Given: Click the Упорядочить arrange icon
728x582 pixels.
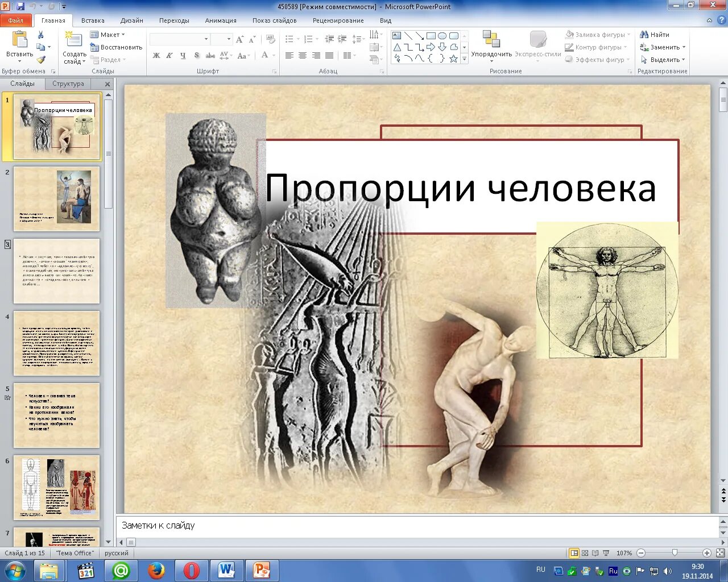Looking at the screenshot, I should pyautogui.click(x=491, y=39).
